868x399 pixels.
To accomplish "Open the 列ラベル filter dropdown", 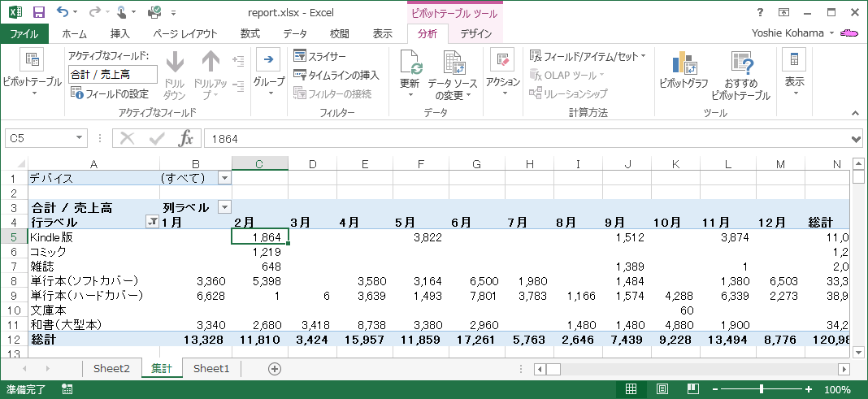I will 224,207.
